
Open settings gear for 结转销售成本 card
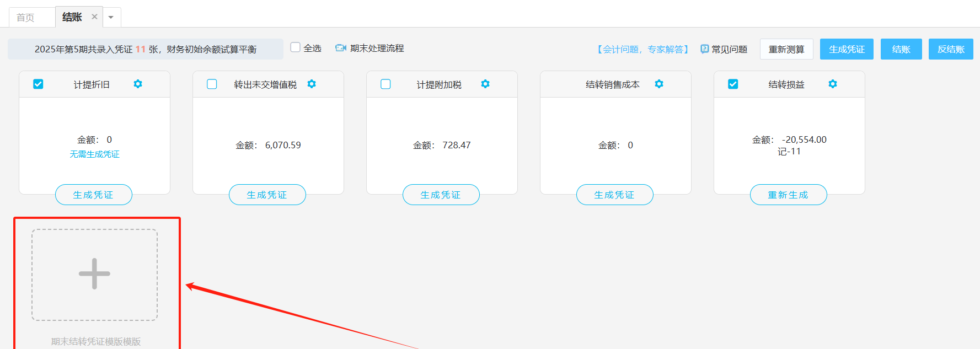point(659,84)
